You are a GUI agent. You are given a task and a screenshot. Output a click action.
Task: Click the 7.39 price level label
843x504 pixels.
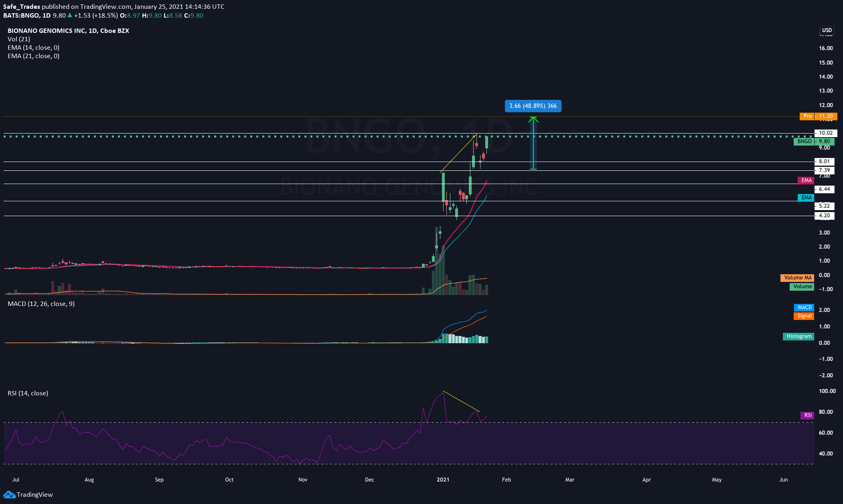[824, 170]
